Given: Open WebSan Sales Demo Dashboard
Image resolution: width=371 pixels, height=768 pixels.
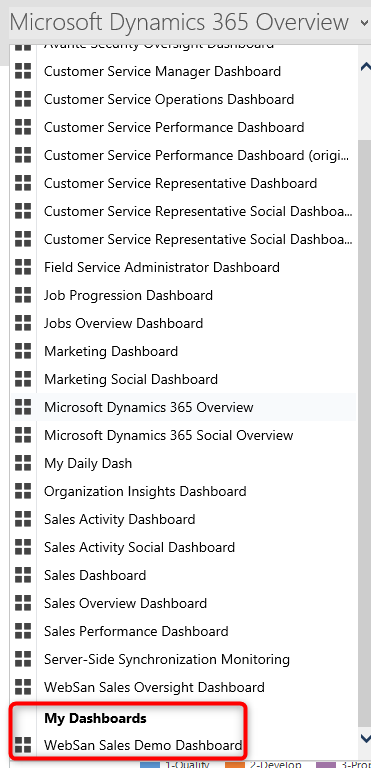Looking at the screenshot, I should (143, 745).
